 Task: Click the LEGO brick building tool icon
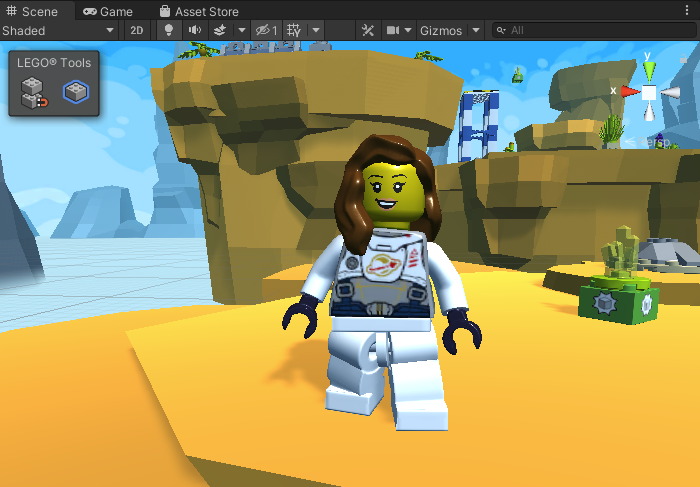coord(75,93)
